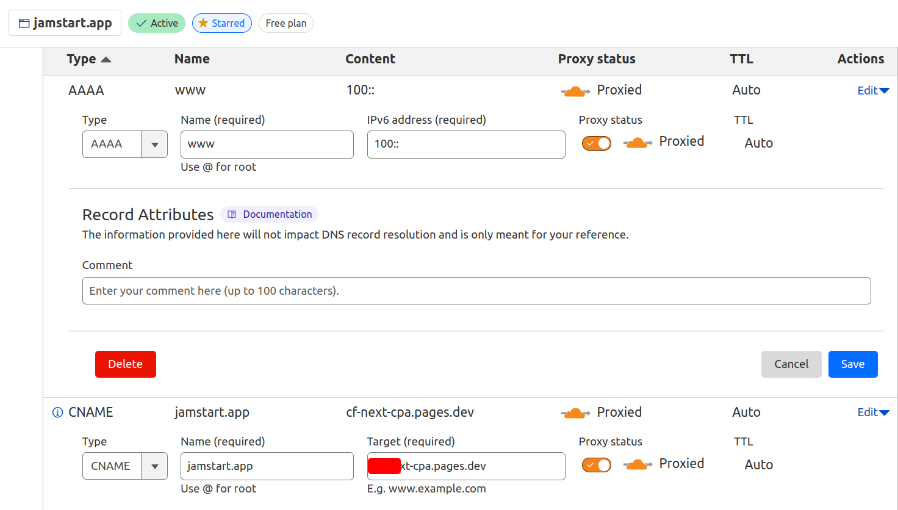Click the Content column header
898x510 pixels.
pos(370,59)
